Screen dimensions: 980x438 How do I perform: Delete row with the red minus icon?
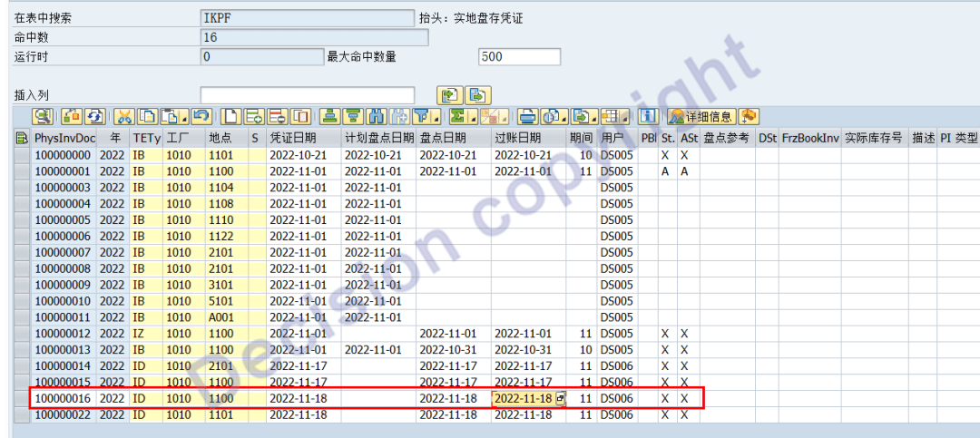(277, 116)
